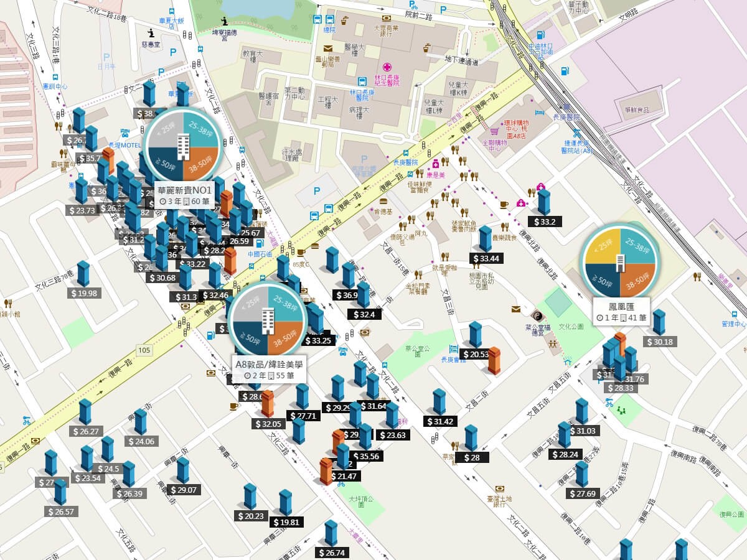Click the yellow <25坪 segment of 鳳凰匯 chart

(602, 246)
